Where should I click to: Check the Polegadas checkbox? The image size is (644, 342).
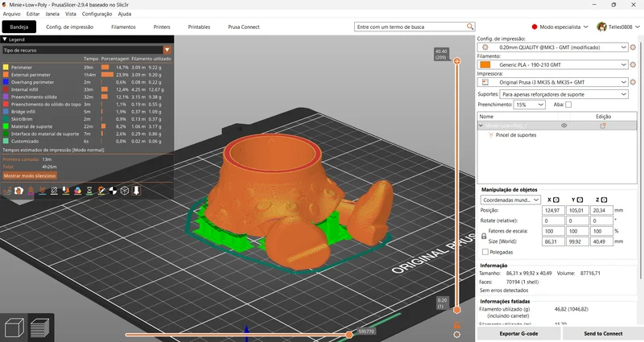coord(485,252)
